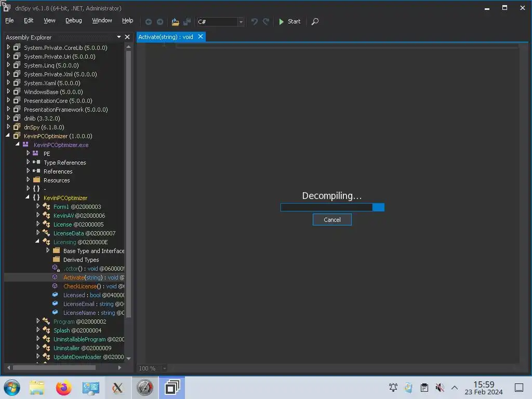The width and height of the screenshot is (532, 399).
Task: Select the Activate(string) : void tab
Action: click(x=166, y=37)
